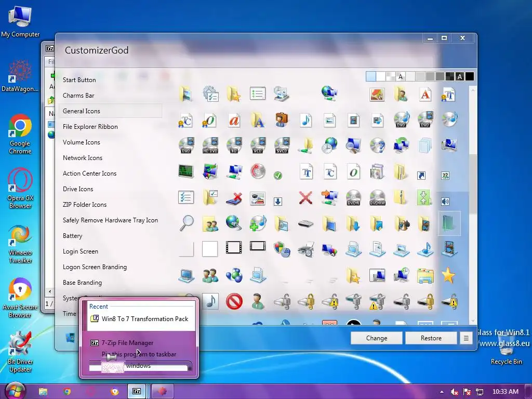Choose Pin this program to taskbar
Screen dimensions: 532x399
[140, 354]
